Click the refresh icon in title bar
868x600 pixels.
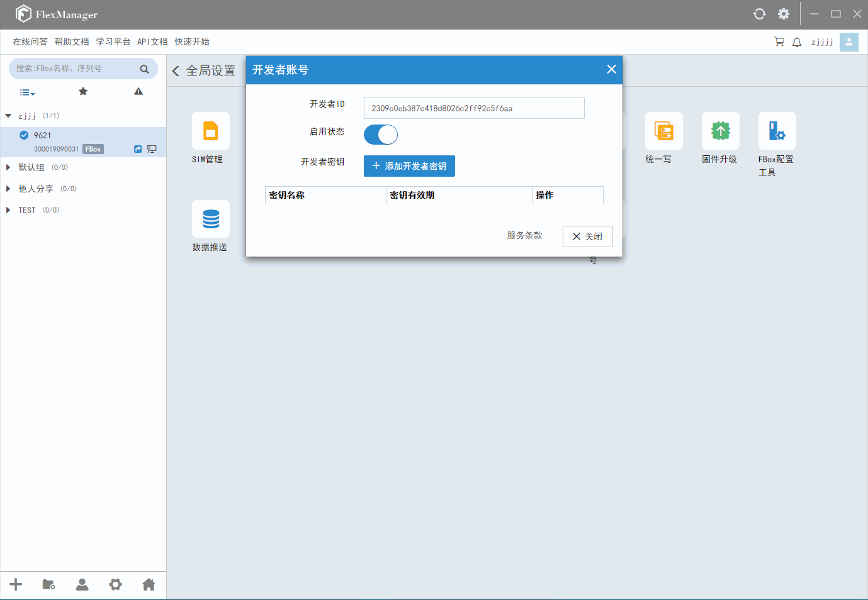click(759, 14)
